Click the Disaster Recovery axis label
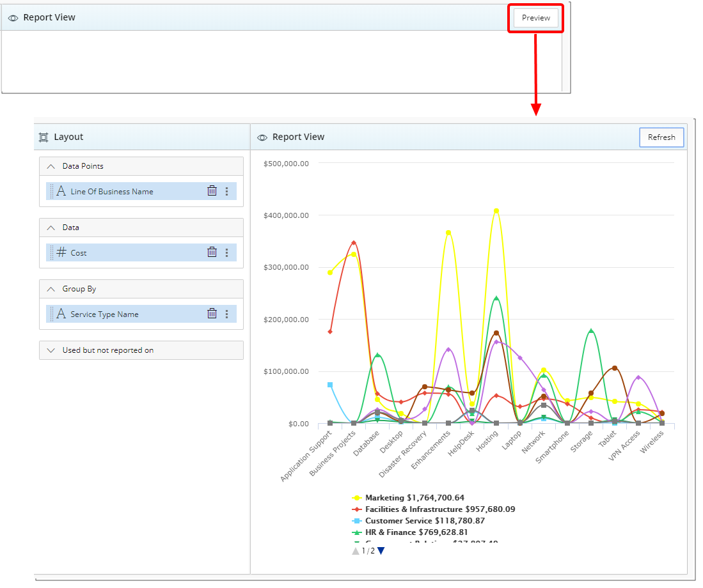This screenshot has width=703, height=588. (402, 454)
